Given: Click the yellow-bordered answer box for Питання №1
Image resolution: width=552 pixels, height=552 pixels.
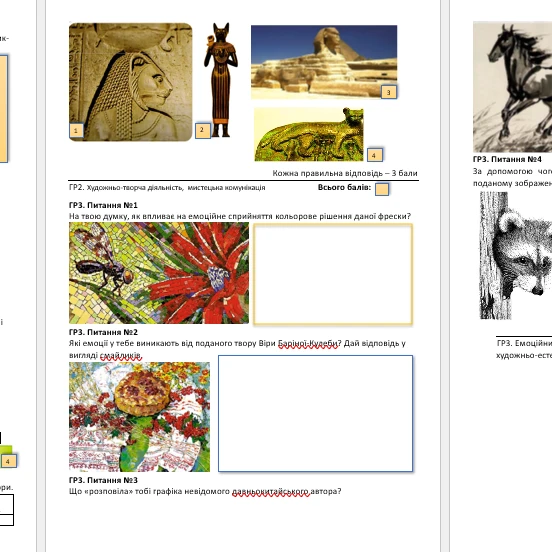Looking at the screenshot, I should (333, 274).
